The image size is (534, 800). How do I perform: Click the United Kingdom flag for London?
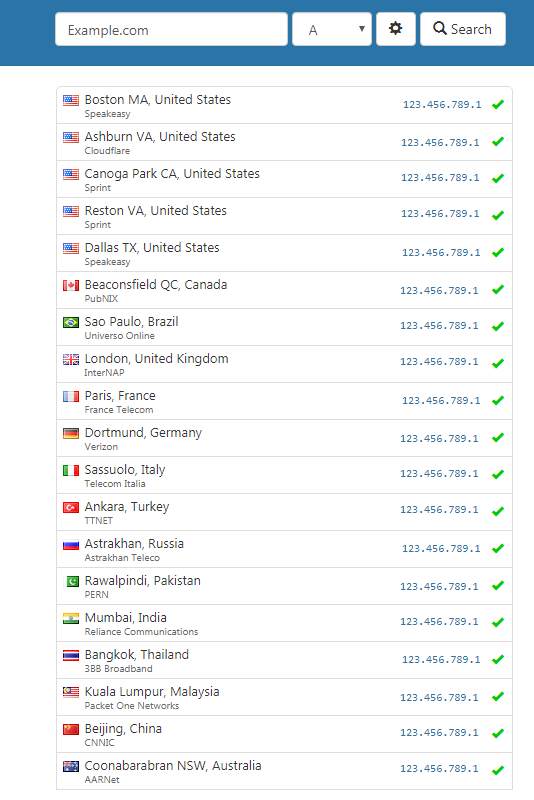coord(71,359)
